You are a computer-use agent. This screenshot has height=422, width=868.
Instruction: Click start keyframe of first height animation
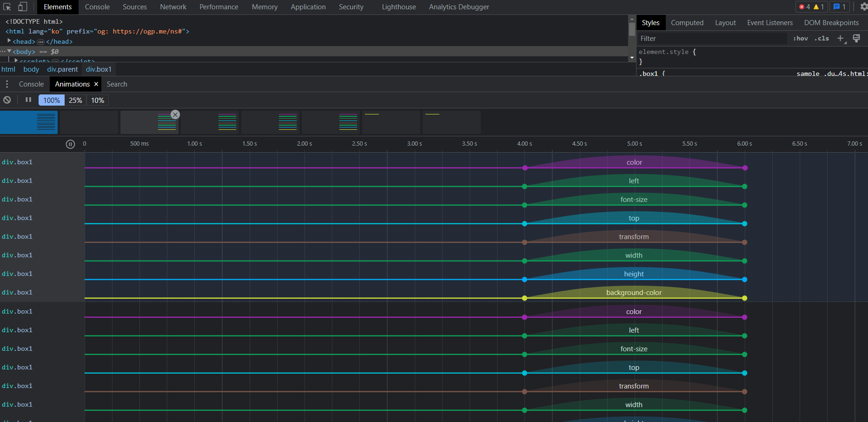click(524, 280)
